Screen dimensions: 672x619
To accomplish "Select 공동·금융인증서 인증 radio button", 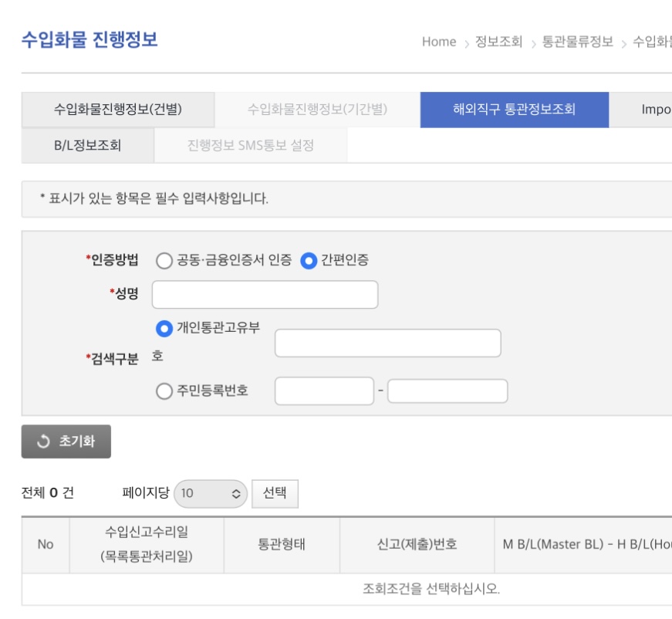I will pyautogui.click(x=164, y=261).
